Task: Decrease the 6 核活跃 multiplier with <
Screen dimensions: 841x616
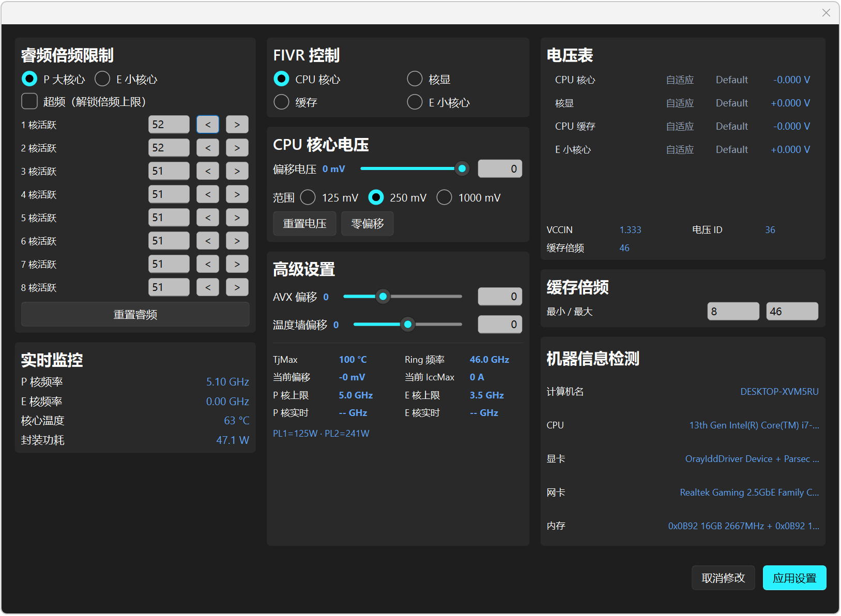Action: pyautogui.click(x=208, y=241)
